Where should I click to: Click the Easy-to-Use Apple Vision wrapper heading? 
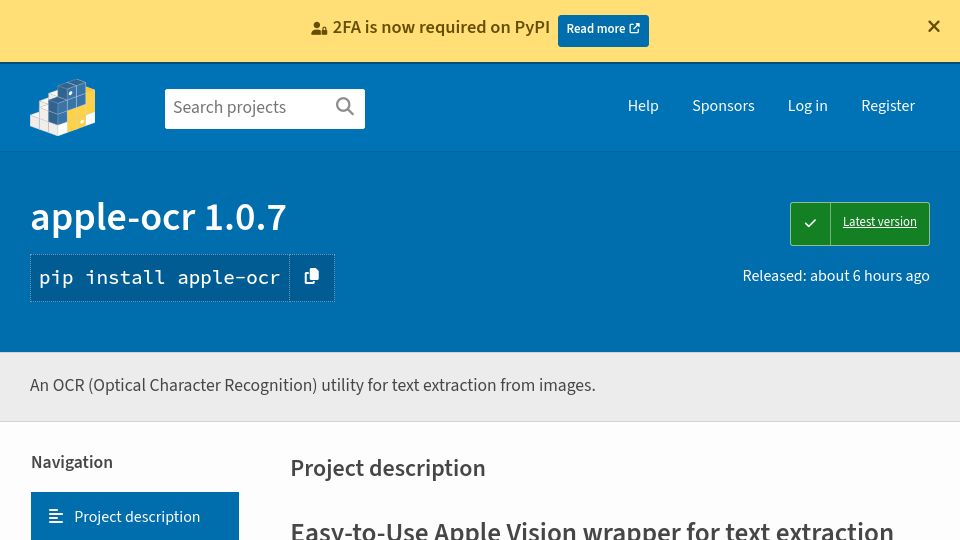click(591, 530)
